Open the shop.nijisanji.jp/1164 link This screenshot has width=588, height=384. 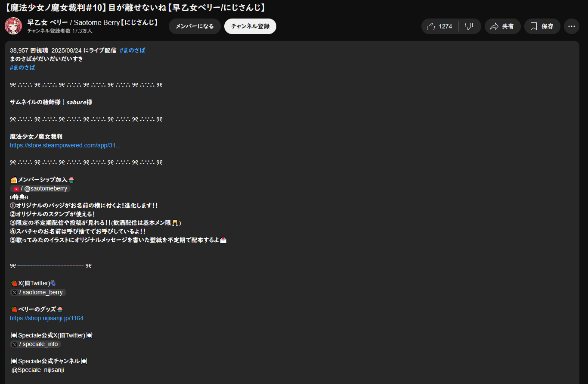(46, 318)
